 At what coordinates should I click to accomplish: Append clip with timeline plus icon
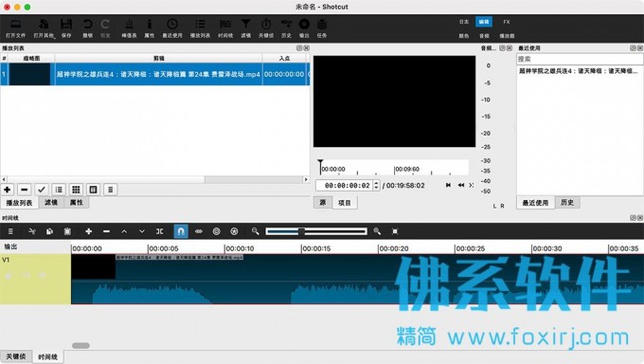pyautogui.click(x=88, y=231)
